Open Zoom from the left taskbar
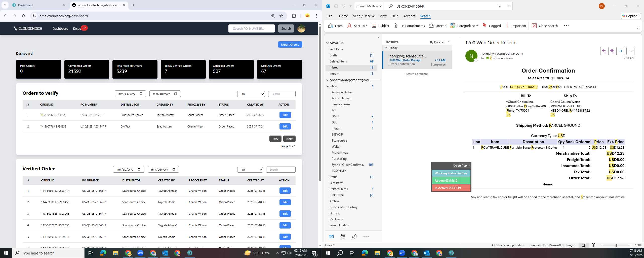 point(140,253)
